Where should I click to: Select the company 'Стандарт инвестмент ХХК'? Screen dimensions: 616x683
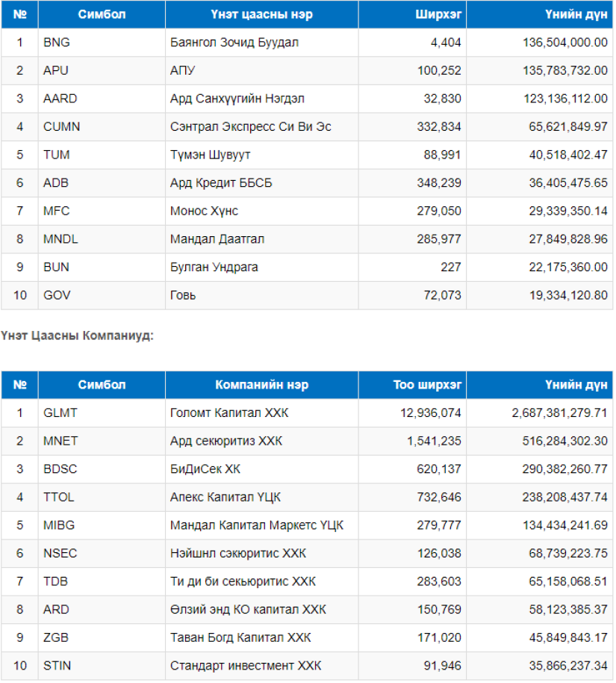tap(246, 666)
